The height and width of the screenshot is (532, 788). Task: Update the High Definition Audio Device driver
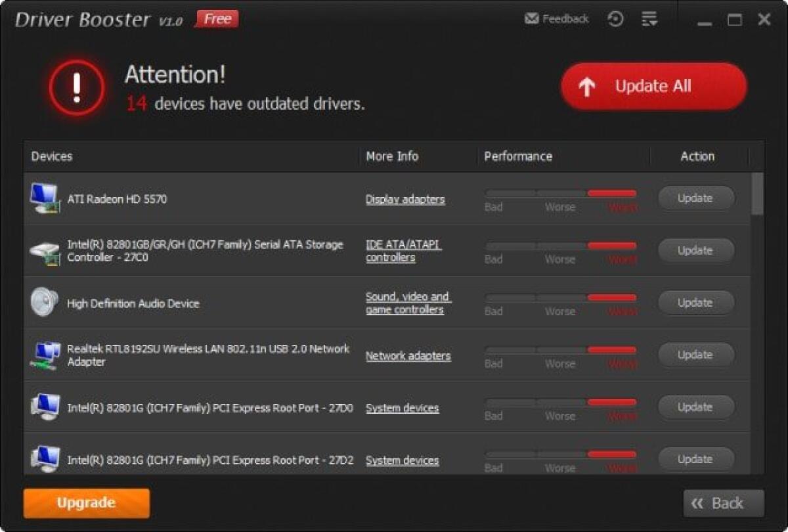pos(695,302)
